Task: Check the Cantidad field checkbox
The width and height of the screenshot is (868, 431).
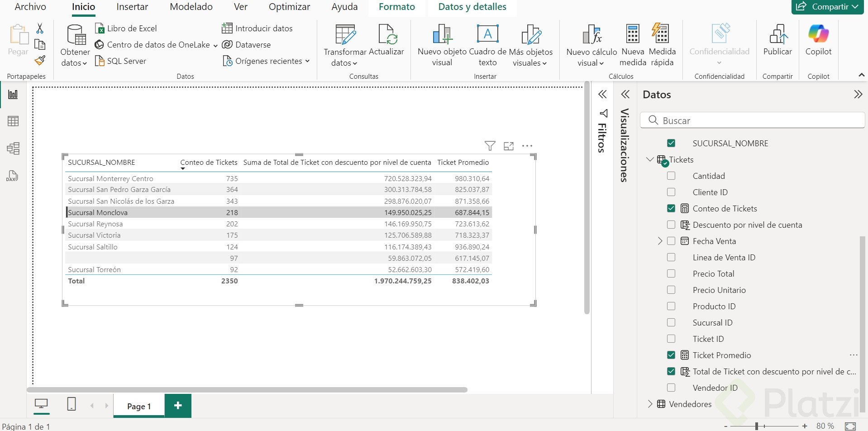Action: (671, 176)
